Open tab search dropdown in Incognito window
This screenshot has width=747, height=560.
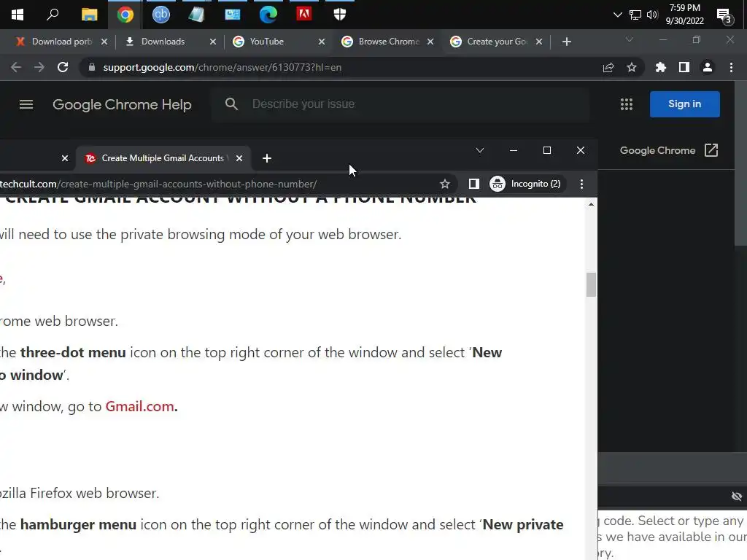pyautogui.click(x=480, y=150)
